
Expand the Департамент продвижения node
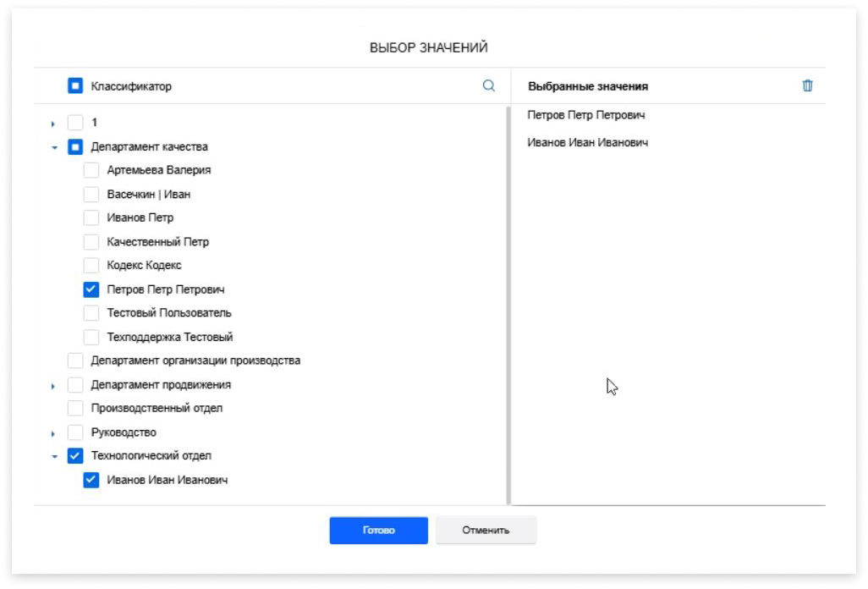click(53, 387)
